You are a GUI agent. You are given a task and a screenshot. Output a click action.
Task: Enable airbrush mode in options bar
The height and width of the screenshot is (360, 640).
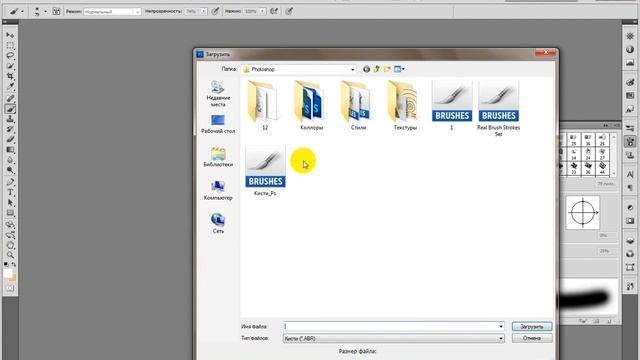pos(274,11)
